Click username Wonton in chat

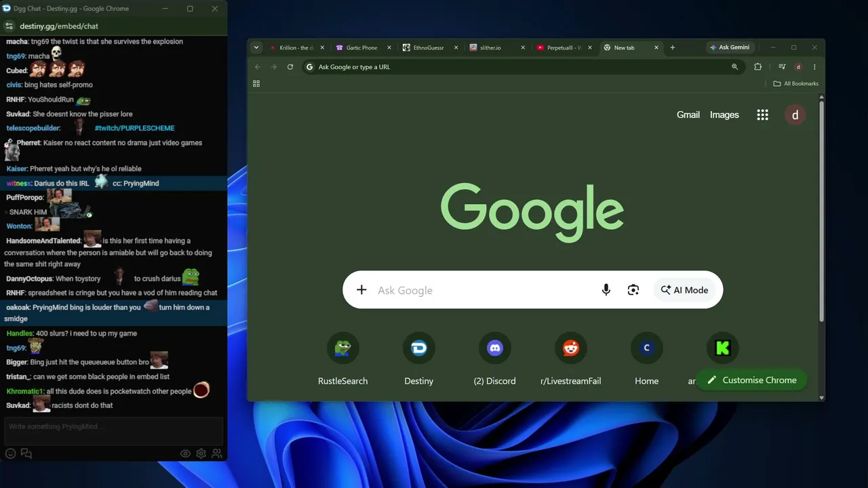(19, 226)
